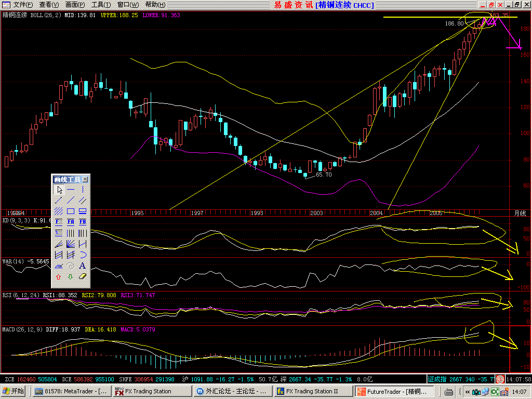The height and width of the screenshot is (399, 532).
Task: Click the KD(9,3,3) indicator label
Action: pyautogui.click(x=16, y=220)
